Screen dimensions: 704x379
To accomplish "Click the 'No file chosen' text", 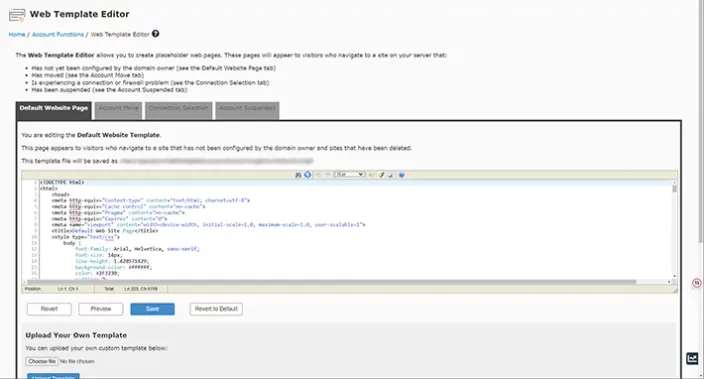I will (77, 361).
